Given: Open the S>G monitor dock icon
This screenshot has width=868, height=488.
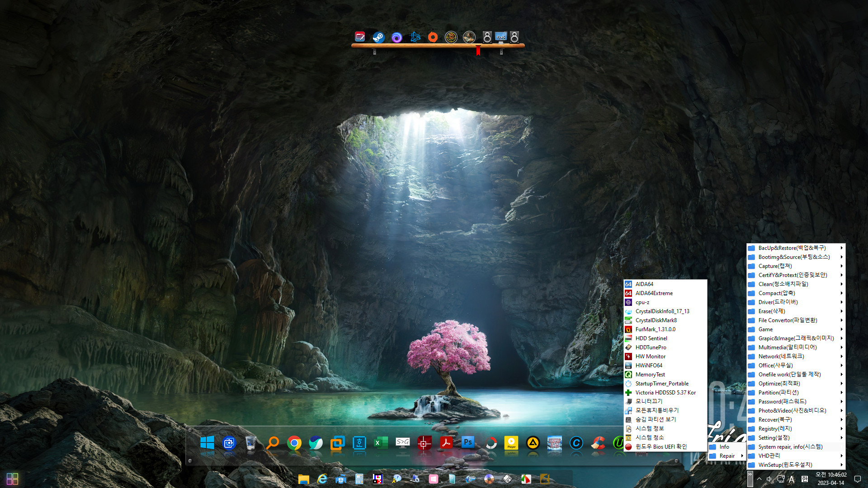Looking at the screenshot, I should [402, 442].
